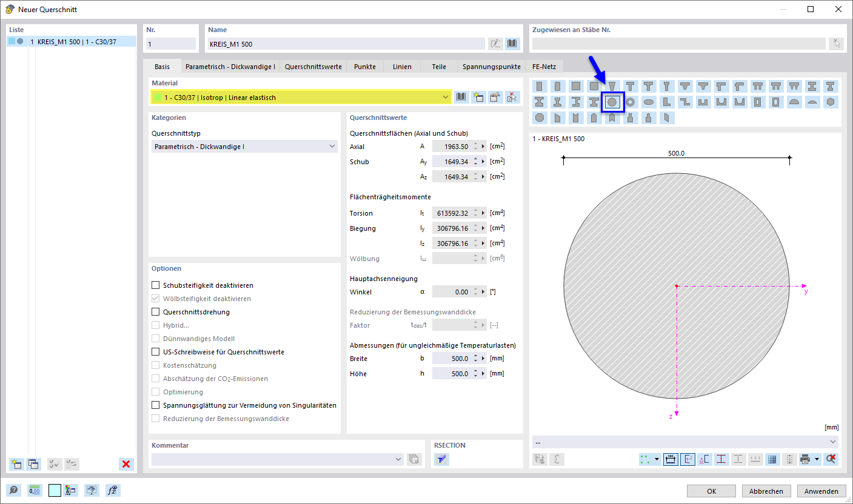Viewport: 853px width, 504px height.
Task: Open the formula fx icon
Action: (112, 490)
